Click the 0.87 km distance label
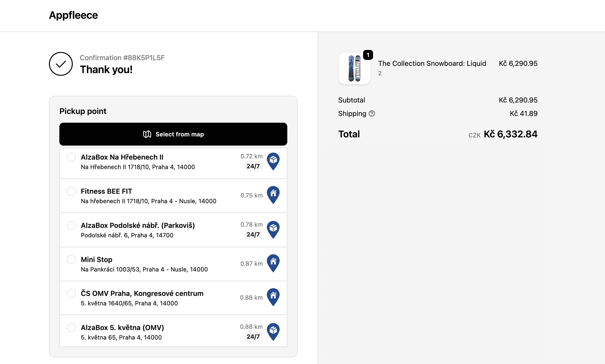The image size is (605, 364). 251,264
